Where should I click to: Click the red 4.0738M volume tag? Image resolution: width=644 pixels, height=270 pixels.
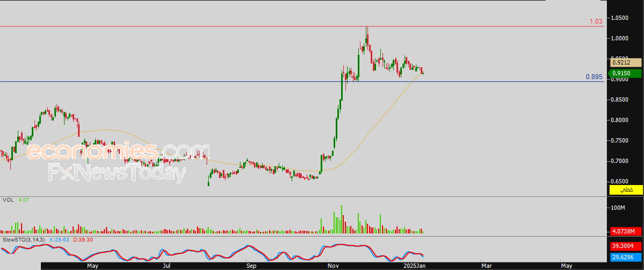click(x=626, y=231)
